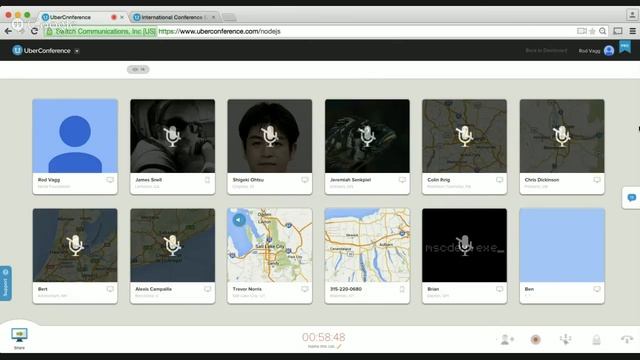This screenshot has height=360, width=640.
Task: Open Rod Vagg's profile avatar in header
Action: [x=609, y=51]
